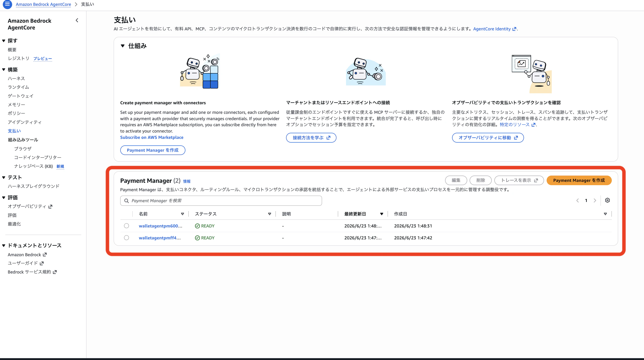The height and width of the screenshot is (360, 644).
Task: Select radio button for walletagentpm600 row
Action: coord(127,226)
